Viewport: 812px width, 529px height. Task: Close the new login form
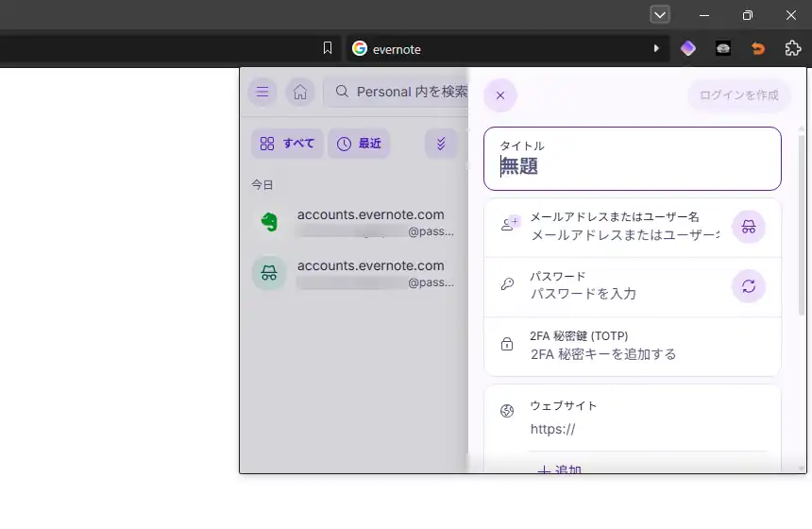500,95
